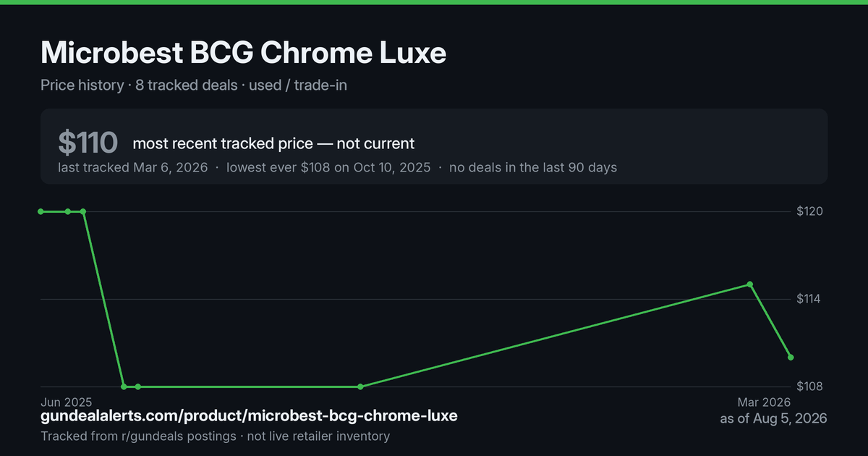Click the $108 point where the line starts rising

click(x=361, y=387)
